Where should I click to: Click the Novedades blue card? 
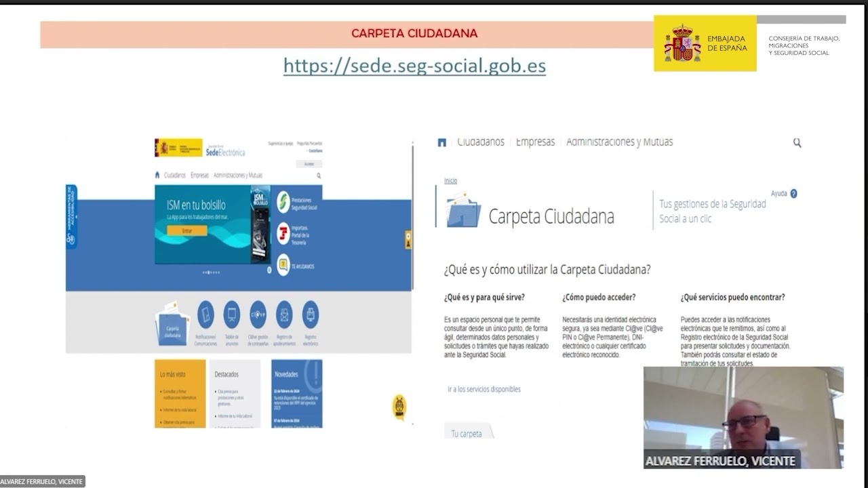(x=296, y=393)
